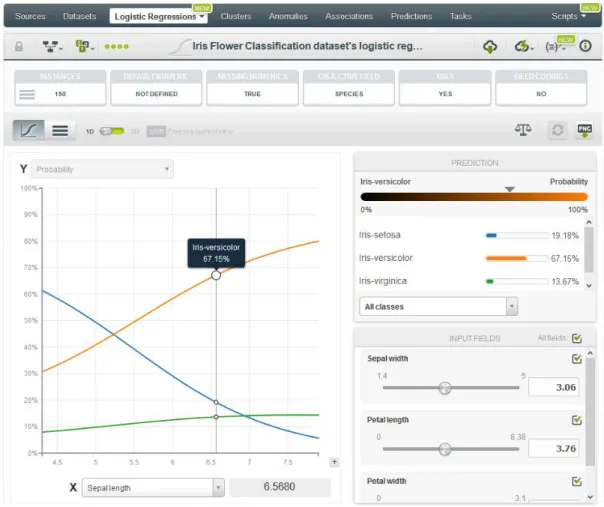604x507 pixels.
Task: Click the Sepal width slider handle
Action: [x=445, y=388]
